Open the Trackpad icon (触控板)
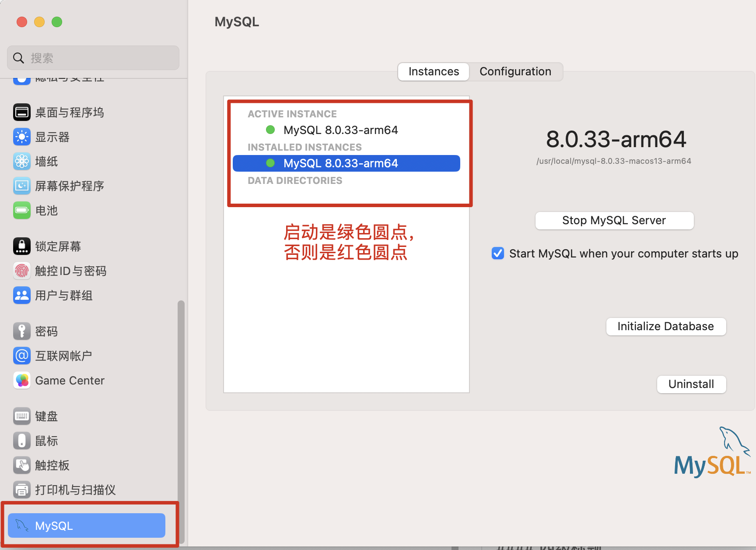Image resolution: width=756 pixels, height=550 pixels. click(22, 465)
